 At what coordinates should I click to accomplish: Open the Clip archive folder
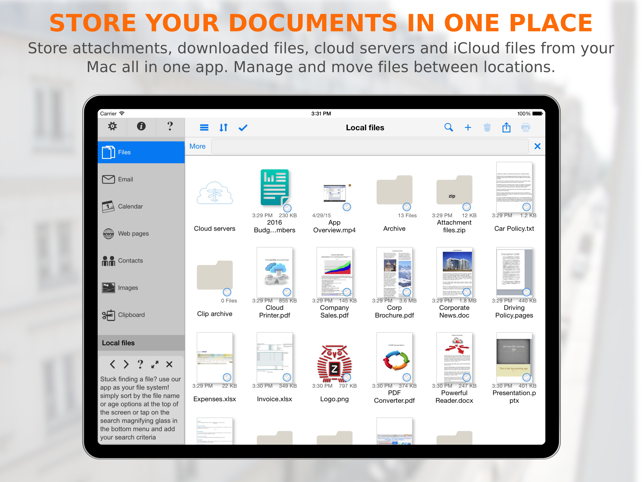[x=214, y=288]
